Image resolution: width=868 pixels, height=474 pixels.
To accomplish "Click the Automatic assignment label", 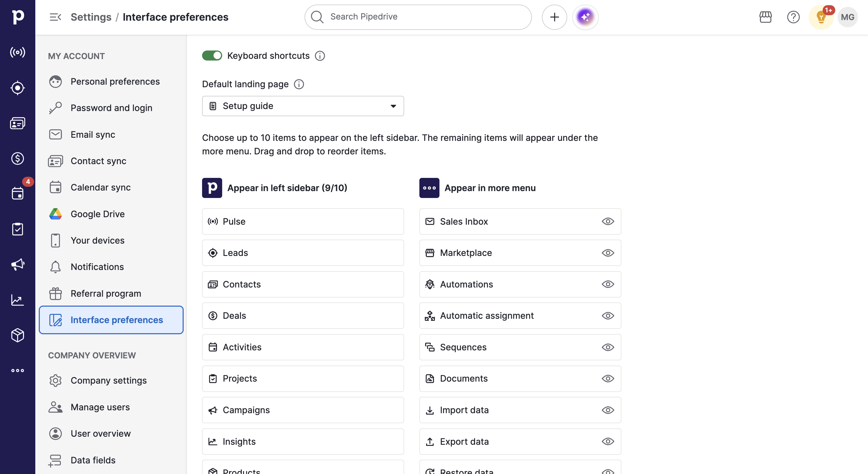I will (x=487, y=316).
